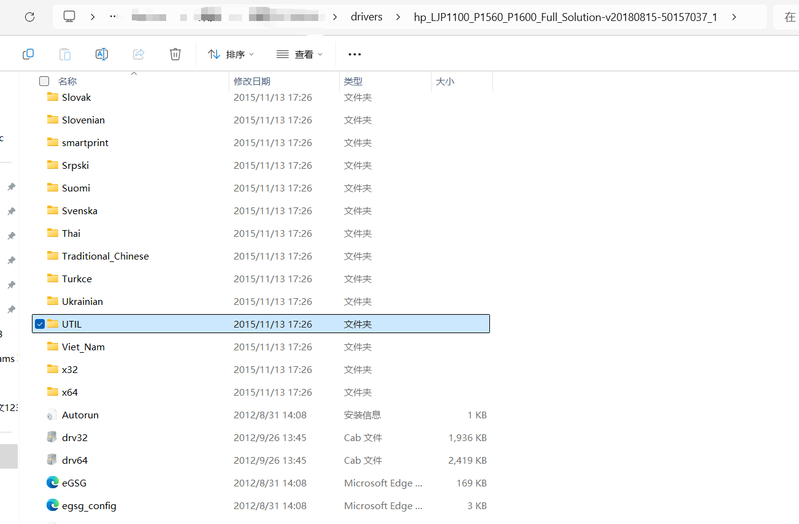The width and height of the screenshot is (799, 524).
Task: Expand chevron after the drivers breadcrumb
Action: click(398, 17)
